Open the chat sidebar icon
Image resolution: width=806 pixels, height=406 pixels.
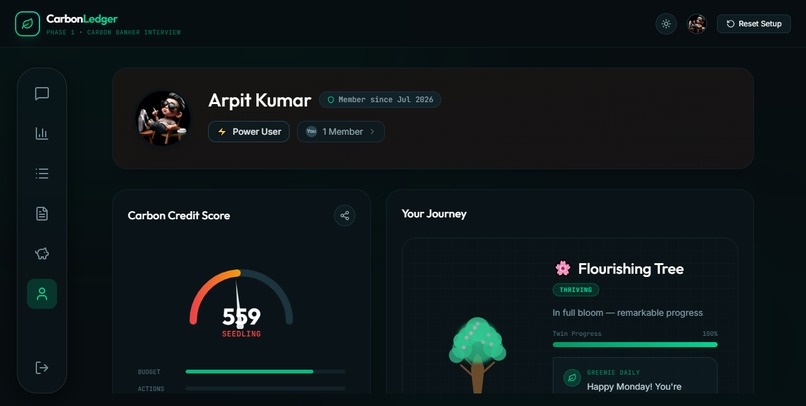pyautogui.click(x=42, y=93)
